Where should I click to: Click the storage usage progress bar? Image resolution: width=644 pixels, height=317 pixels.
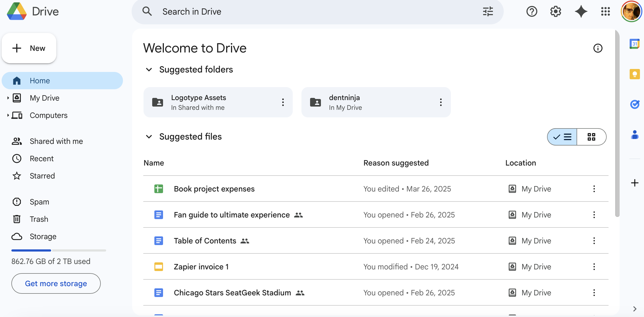(58, 250)
